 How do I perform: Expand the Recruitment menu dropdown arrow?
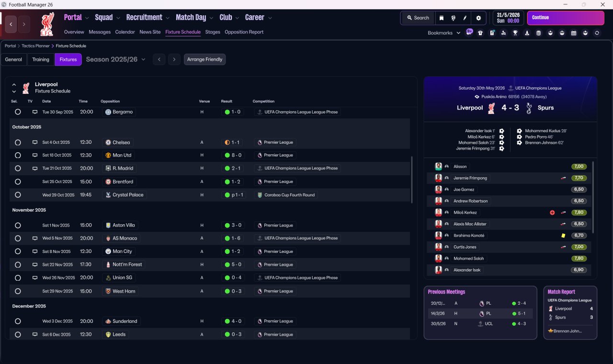pos(168,18)
